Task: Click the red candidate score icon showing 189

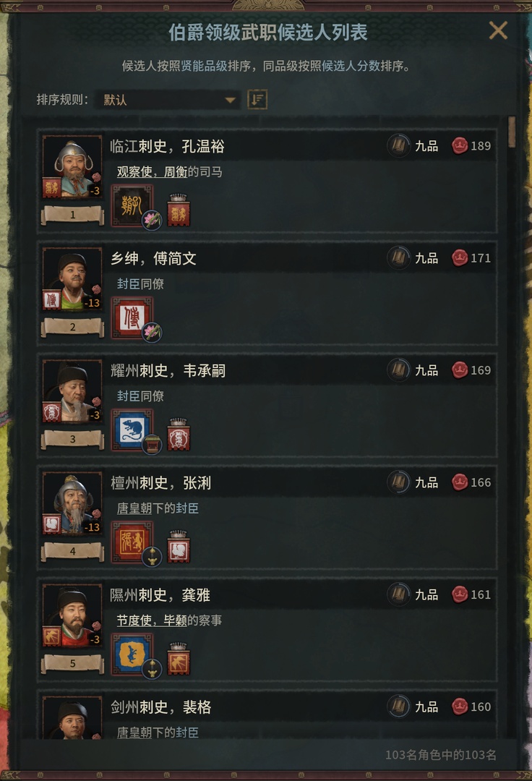Action: tap(459, 146)
